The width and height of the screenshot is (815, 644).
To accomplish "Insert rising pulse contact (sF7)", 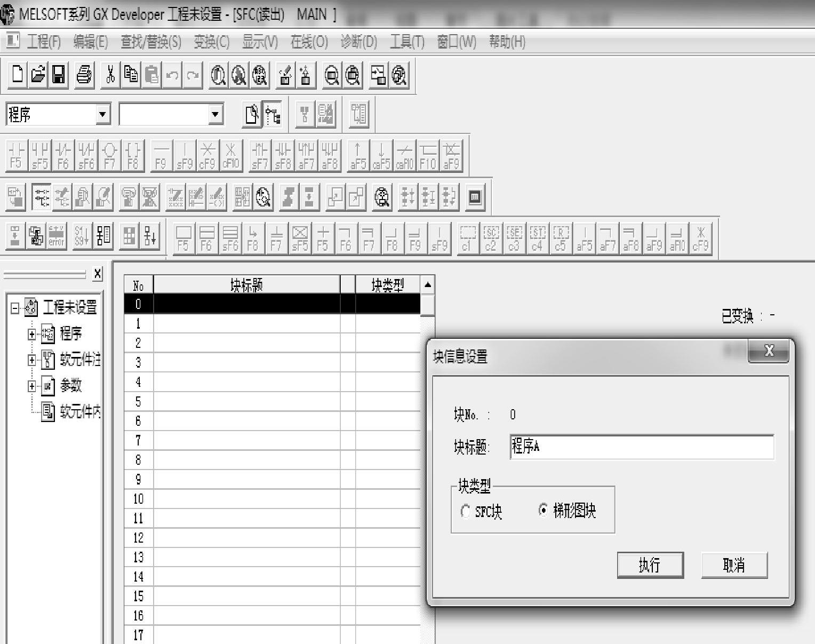I will [x=260, y=155].
